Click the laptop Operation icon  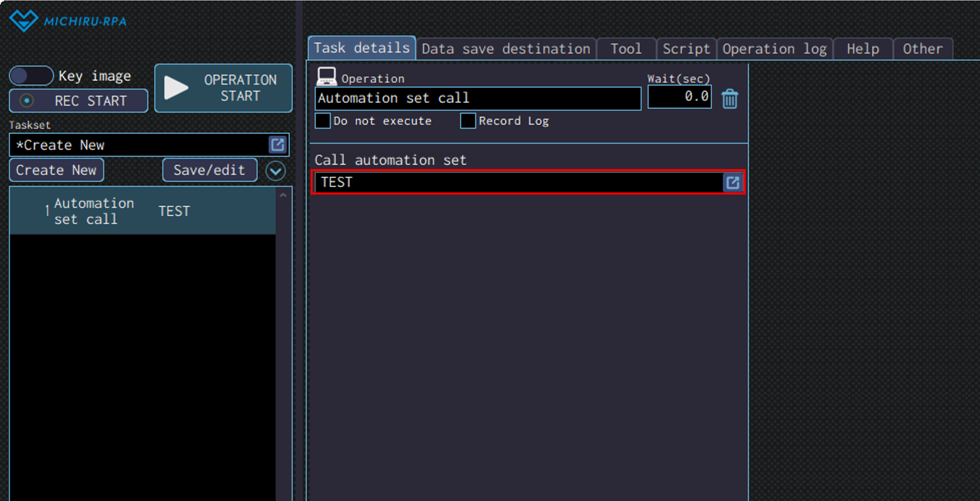pyautogui.click(x=326, y=76)
